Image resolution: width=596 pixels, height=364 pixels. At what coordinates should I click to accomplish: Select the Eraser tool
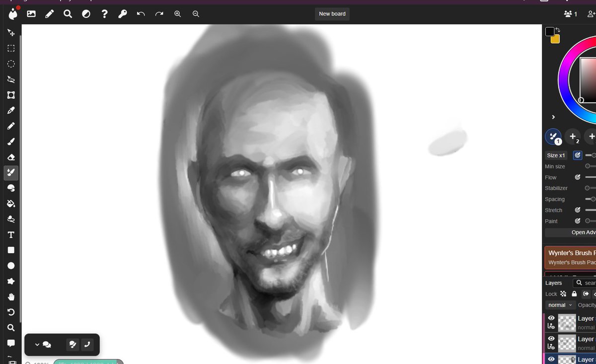(11, 157)
